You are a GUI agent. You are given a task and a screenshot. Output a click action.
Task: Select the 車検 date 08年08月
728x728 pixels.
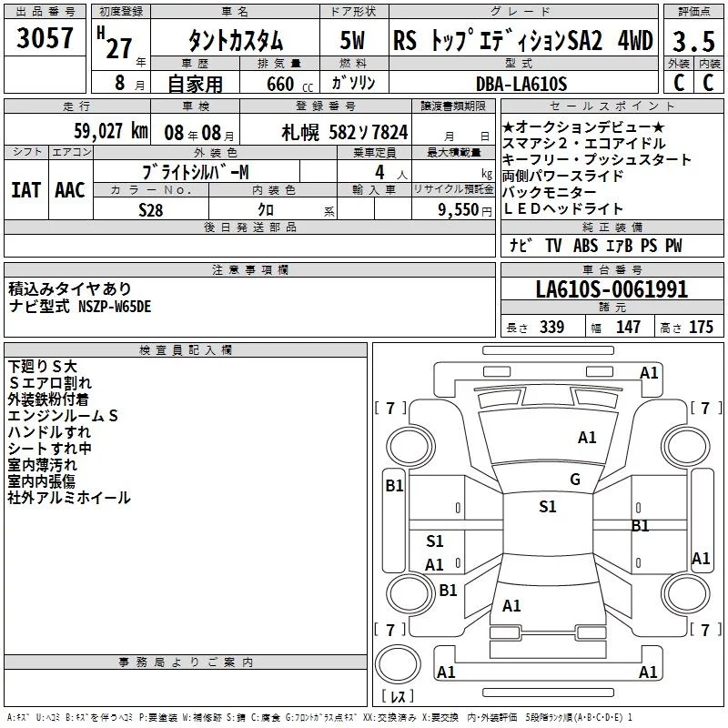click(x=199, y=133)
